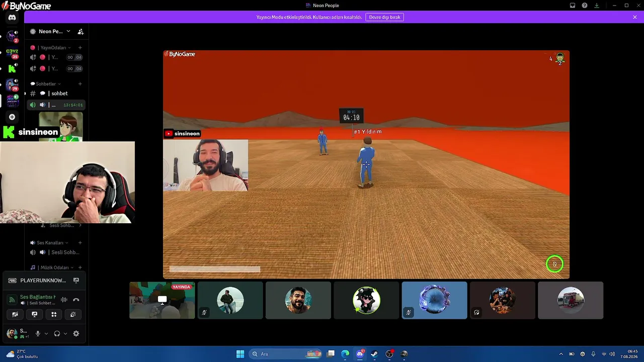Select the blue sphere avatar participant tile

pos(435,300)
